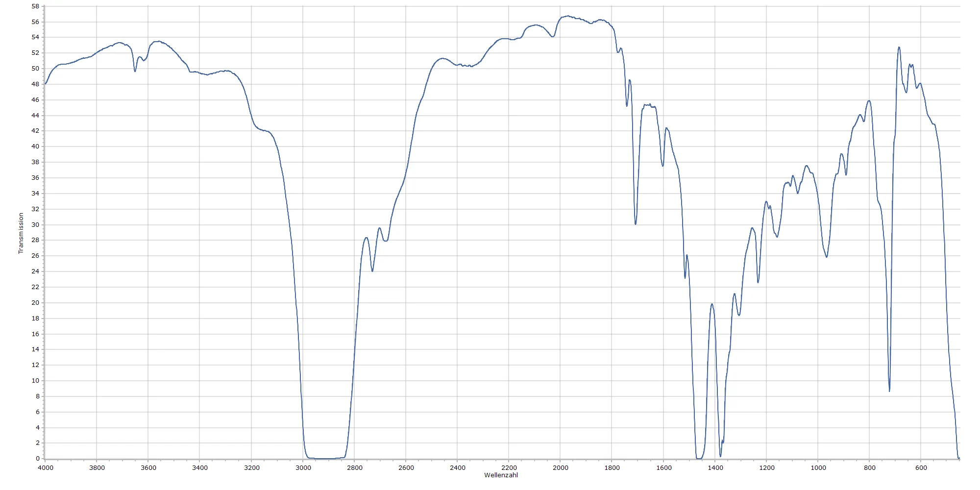Click the Wellenzahl x-axis title
The height and width of the screenshot is (490, 980).
501,475
